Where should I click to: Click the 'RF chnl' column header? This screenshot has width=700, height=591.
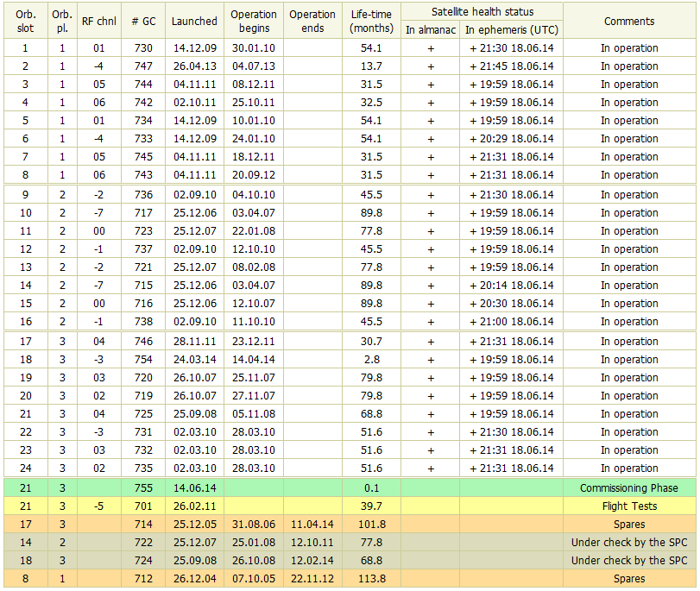[x=98, y=21]
